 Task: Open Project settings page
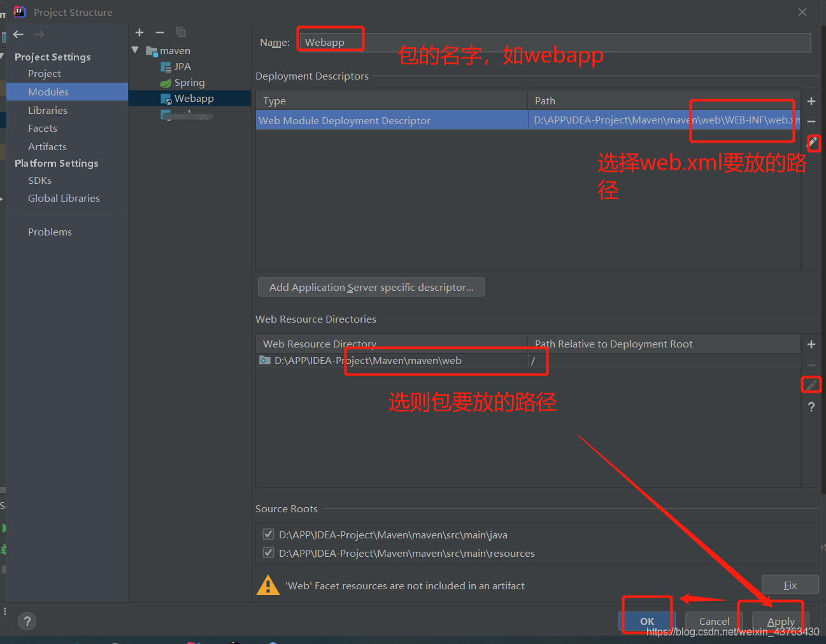click(x=45, y=74)
